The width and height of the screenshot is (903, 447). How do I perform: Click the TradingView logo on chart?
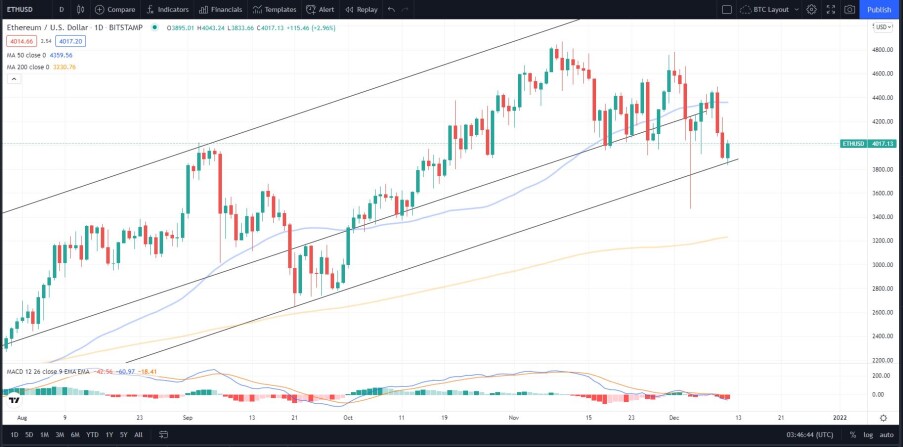pos(16,400)
